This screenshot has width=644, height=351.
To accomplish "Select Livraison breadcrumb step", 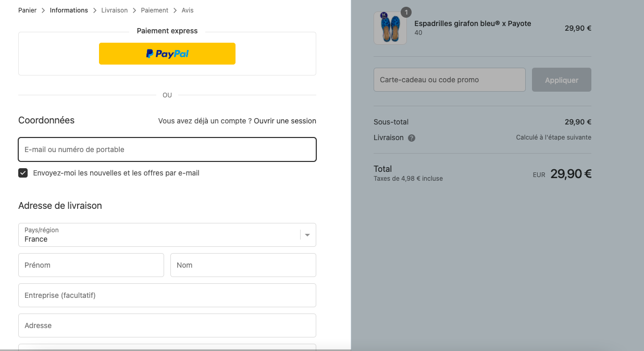I will point(115,10).
